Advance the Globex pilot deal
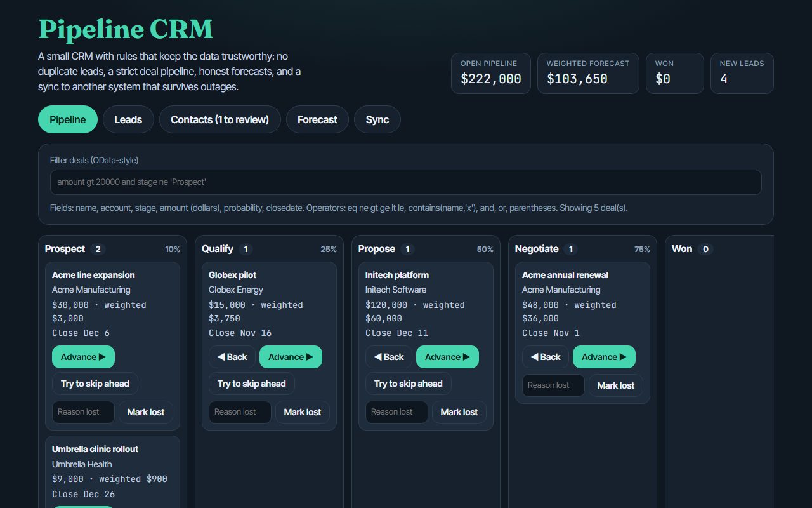Viewport: 812px width, 508px height. click(x=291, y=357)
